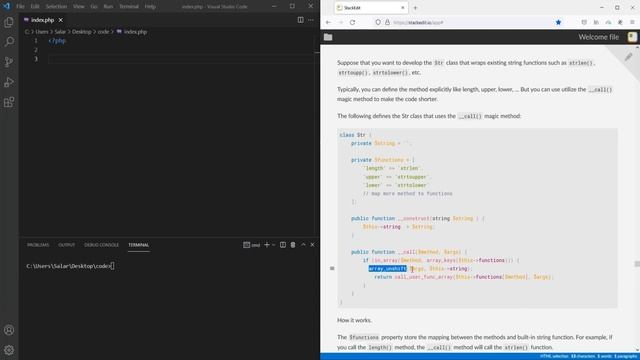Click the cmd terminal shell label
Image resolution: width=640 pixels, height=360 pixels.
252,245
